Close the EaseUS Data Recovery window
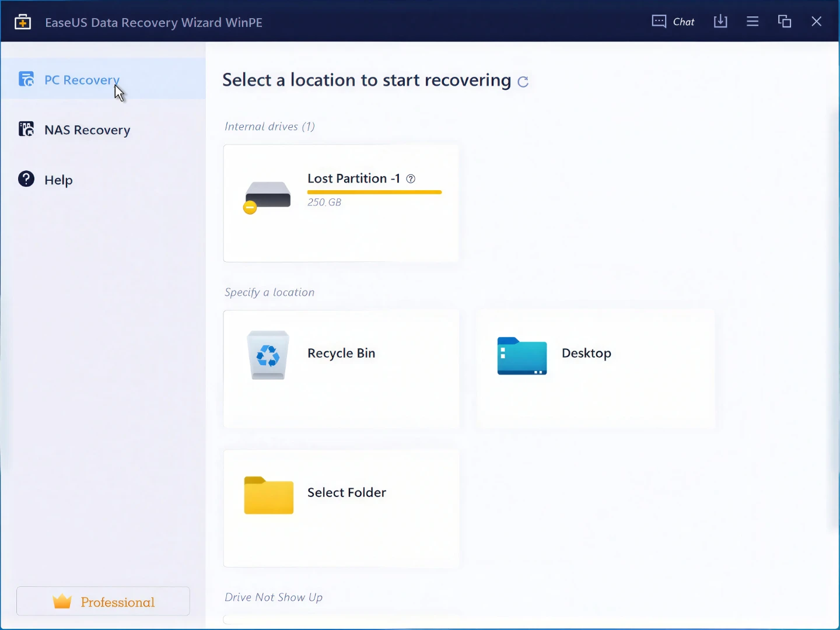 pyautogui.click(x=817, y=22)
